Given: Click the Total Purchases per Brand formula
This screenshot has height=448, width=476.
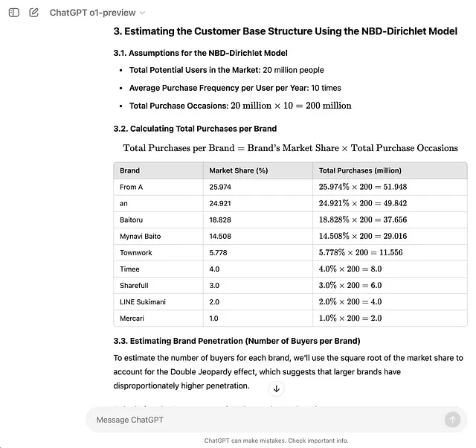Looking at the screenshot, I should click(x=290, y=148).
